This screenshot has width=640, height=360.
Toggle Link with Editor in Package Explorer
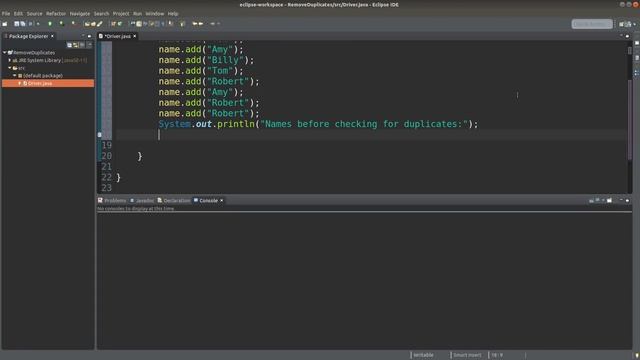pyautogui.click(x=76, y=45)
